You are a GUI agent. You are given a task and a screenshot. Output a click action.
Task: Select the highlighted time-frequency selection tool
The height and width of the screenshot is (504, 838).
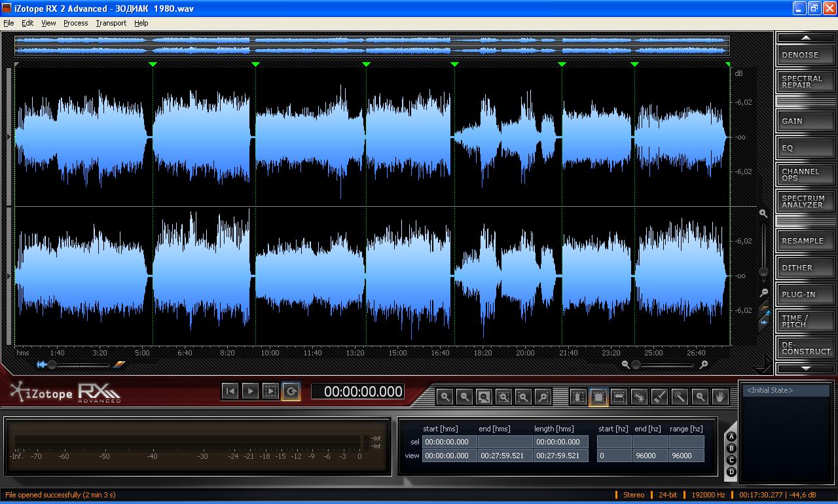click(598, 396)
